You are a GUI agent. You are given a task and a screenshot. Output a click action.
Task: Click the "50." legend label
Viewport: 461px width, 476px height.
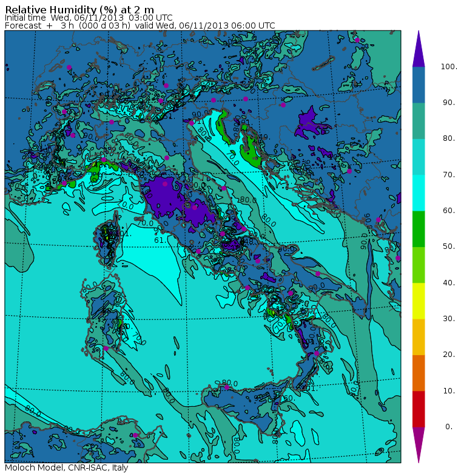point(449,246)
